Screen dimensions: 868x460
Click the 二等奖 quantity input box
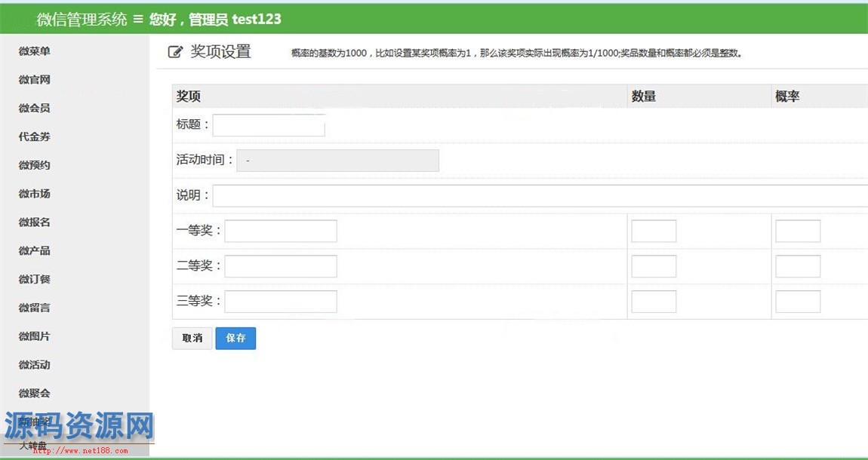click(x=654, y=266)
